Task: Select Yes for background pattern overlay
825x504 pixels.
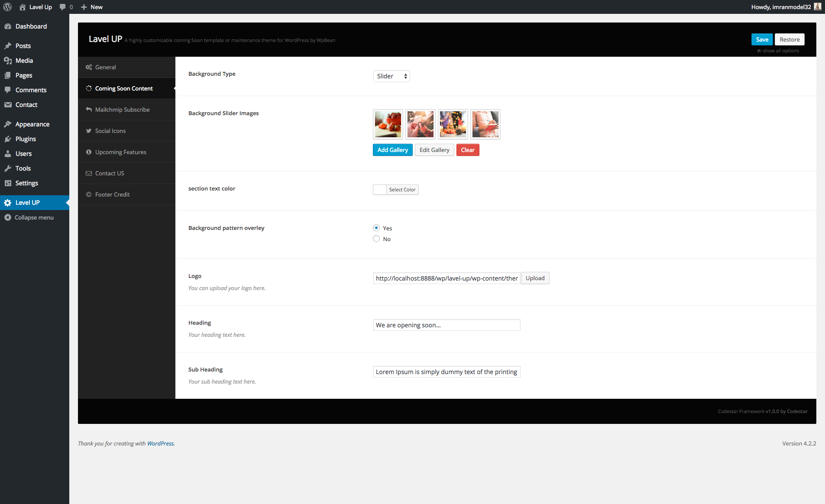Action: 376,228
